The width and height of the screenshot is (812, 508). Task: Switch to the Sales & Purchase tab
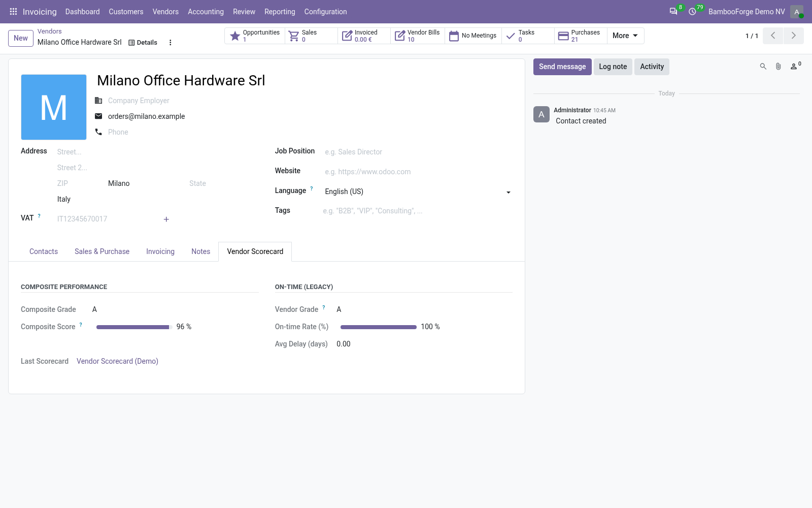(x=102, y=251)
